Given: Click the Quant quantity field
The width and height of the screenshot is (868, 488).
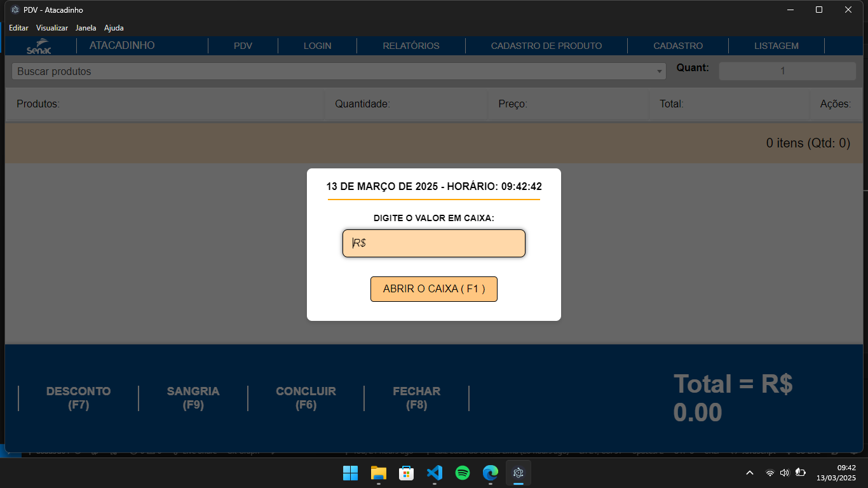Looking at the screenshot, I should pos(782,71).
